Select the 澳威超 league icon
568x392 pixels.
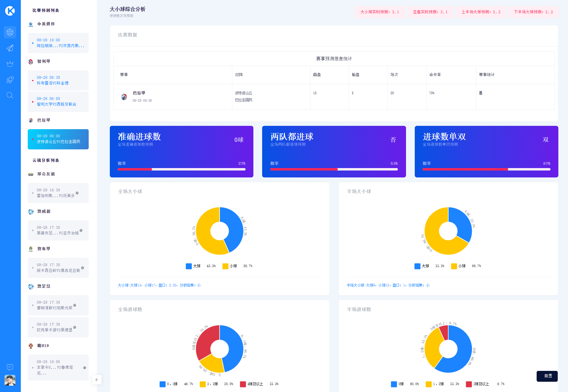[31, 212]
